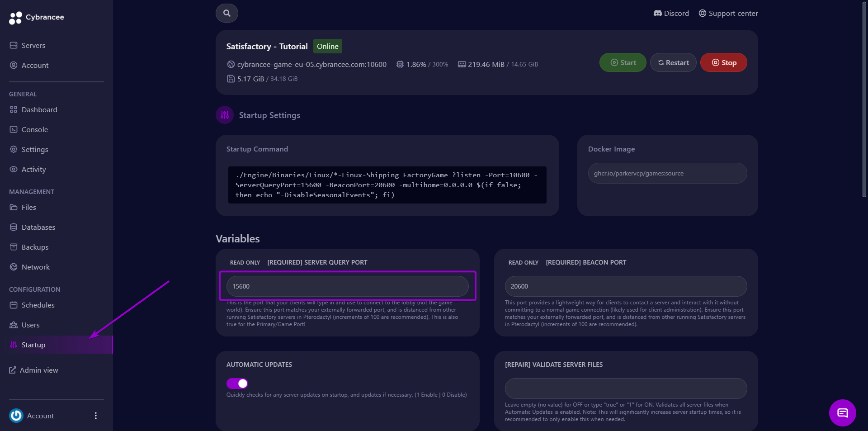Screen dimensions: 868x431
Task: Select the Servers icon in the sidebar
Action: tap(13, 45)
